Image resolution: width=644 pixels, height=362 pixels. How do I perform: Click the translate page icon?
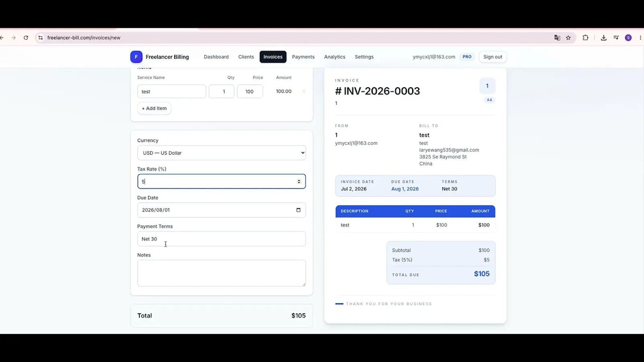[x=557, y=38]
